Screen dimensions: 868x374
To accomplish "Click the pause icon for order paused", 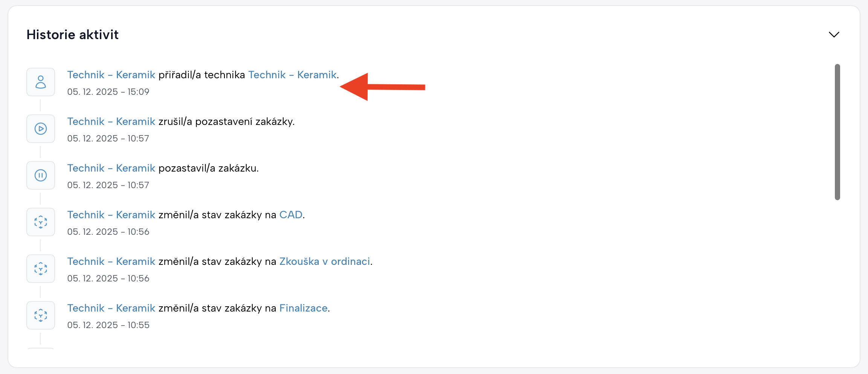I will pos(41,175).
